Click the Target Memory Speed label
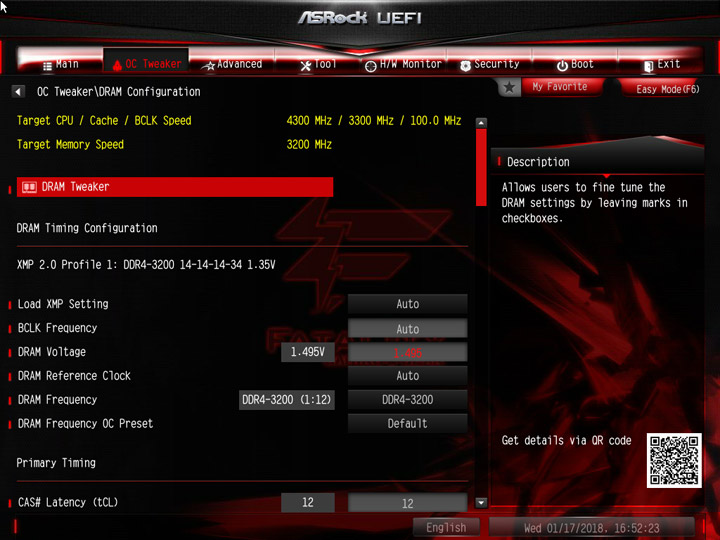 tap(70, 145)
